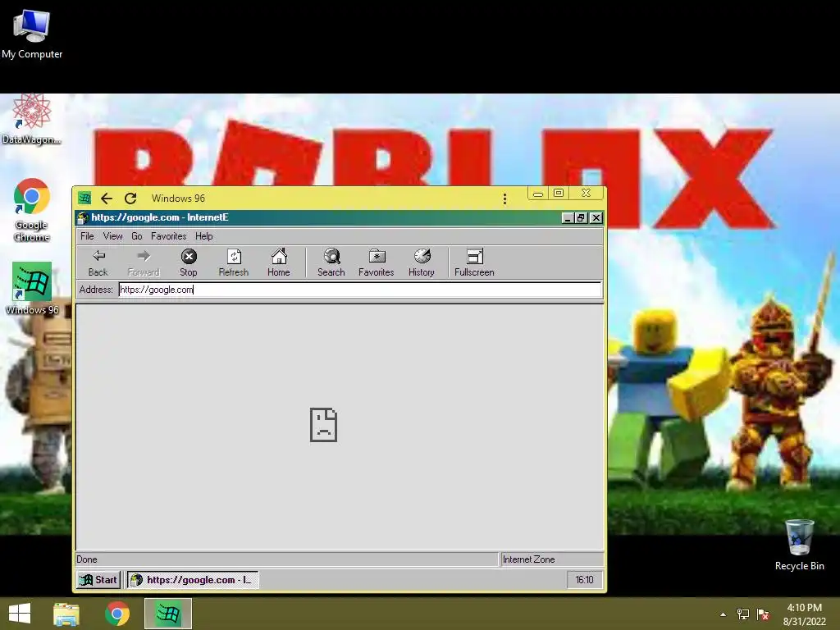Show hidden system tray icons
Viewport: 840px width, 630px height.
(x=724, y=614)
